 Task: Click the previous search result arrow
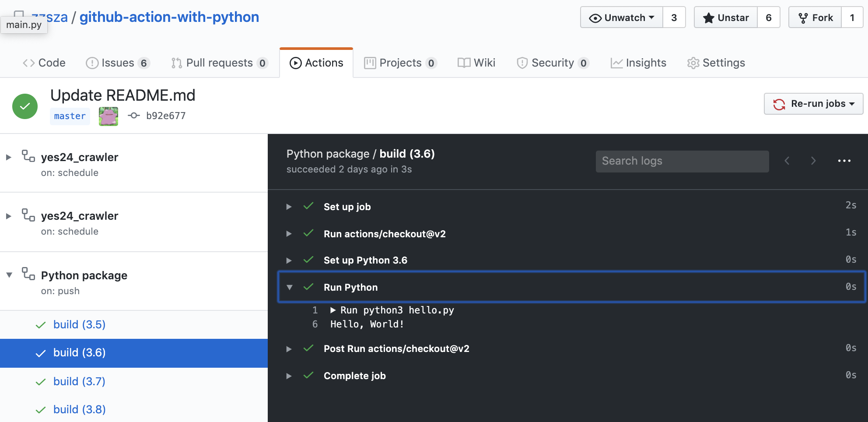pyautogui.click(x=787, y=161)
